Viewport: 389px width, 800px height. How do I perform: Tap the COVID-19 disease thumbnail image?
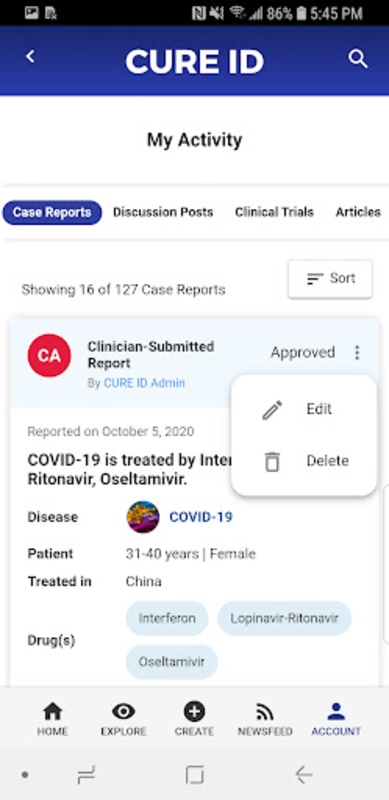point(143,517)
